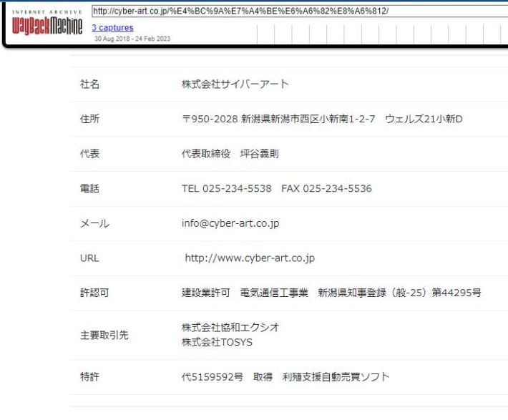Select the FAX 025-234-5536 number

(x=326, y=188)
